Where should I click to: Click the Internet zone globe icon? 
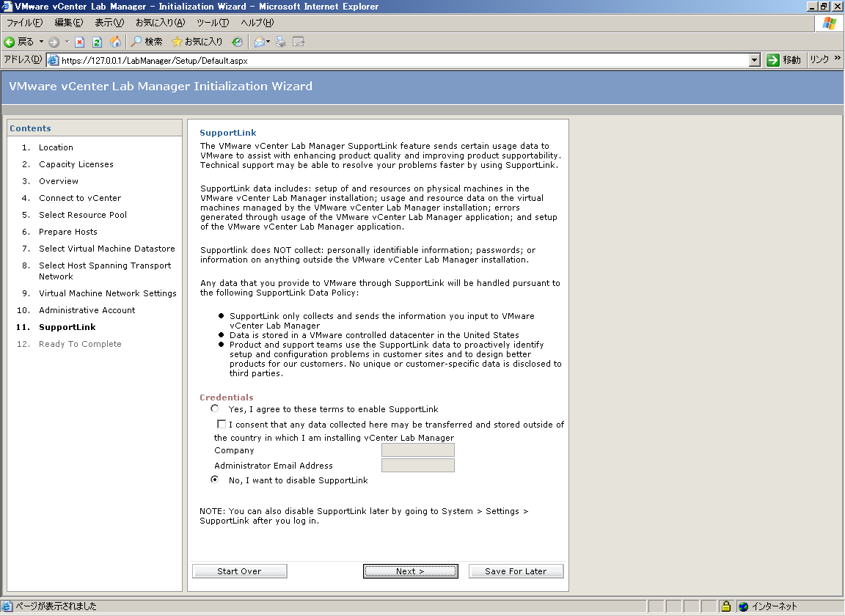pos(744,606)
